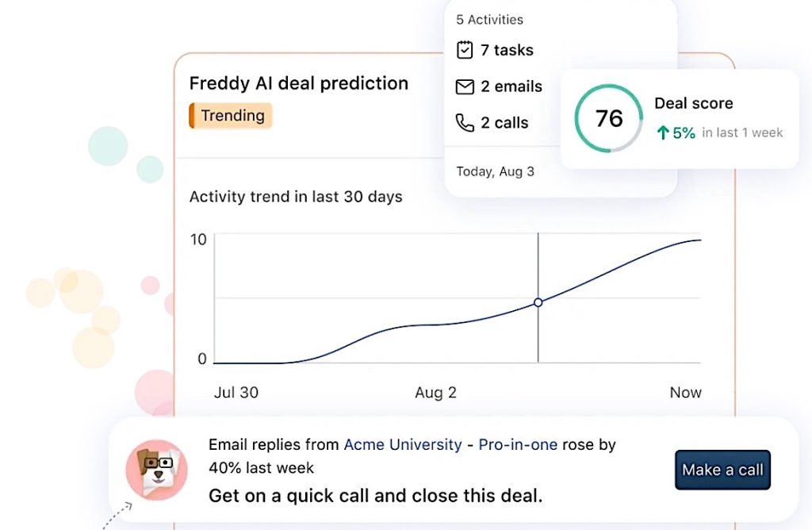Toggle the Deal score card visibility
The width and height of the screenshot is (812, 530).
point(694,103)
